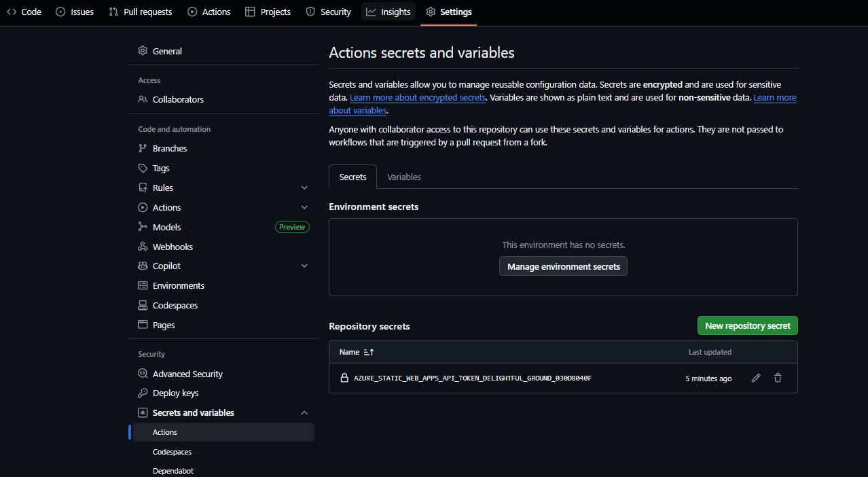Click the Models sidebar icon
The width and height of the screenshot is (868, 477).
143,227
